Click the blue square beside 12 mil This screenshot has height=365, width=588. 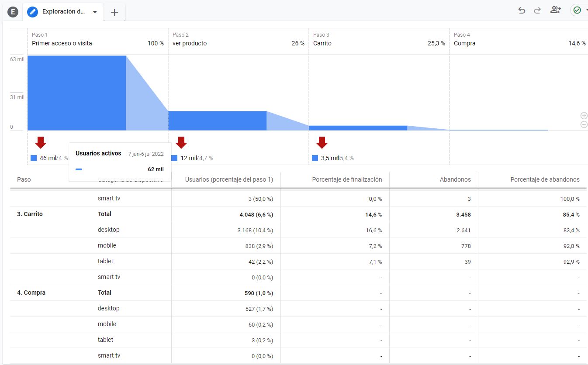tap(174, 158)
